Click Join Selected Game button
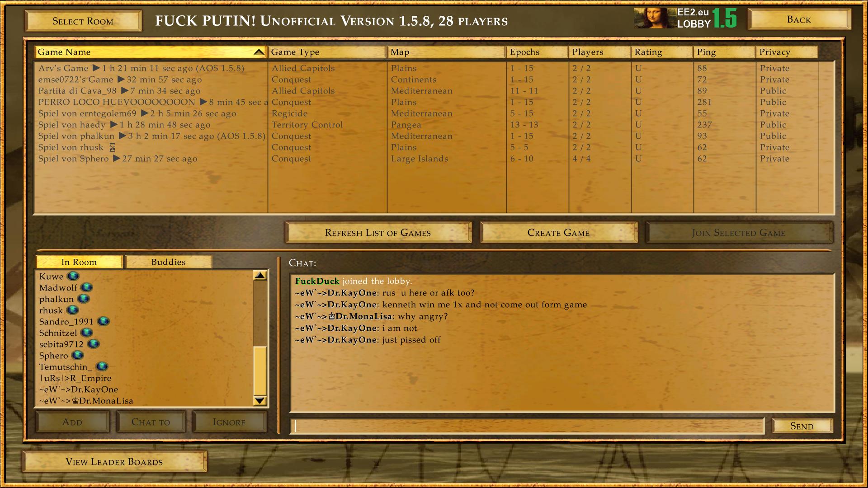868x488 pixels. [739, 232]
